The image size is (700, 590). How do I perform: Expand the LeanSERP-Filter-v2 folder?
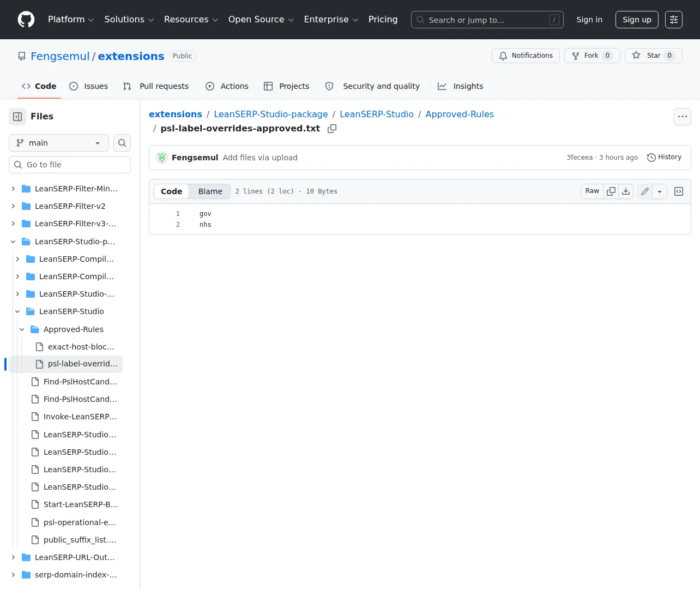pos(13,206)
